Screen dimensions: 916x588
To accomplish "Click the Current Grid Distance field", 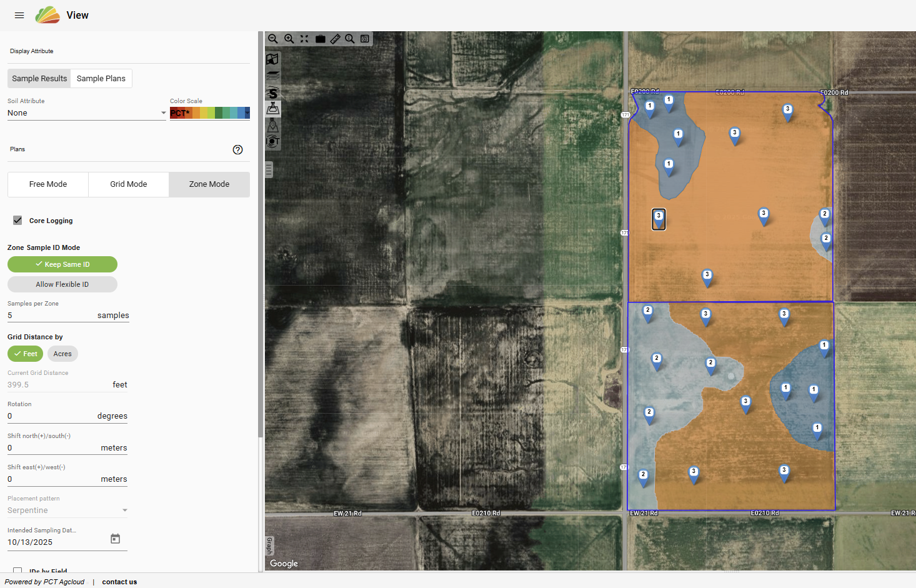I will [67, 385].
